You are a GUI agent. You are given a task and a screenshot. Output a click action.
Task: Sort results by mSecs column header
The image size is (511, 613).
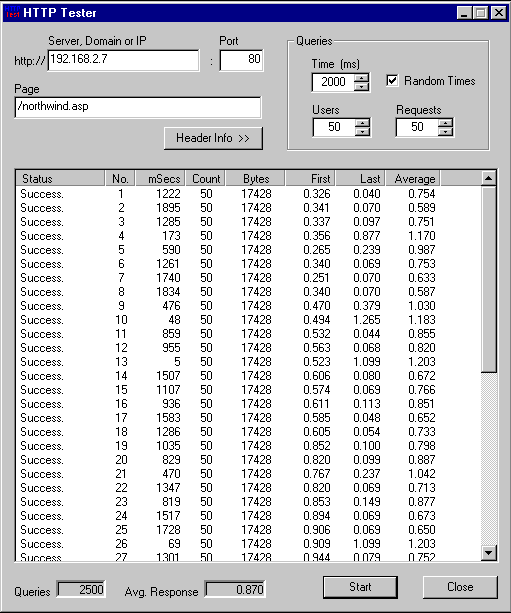[x=160, y=179]
